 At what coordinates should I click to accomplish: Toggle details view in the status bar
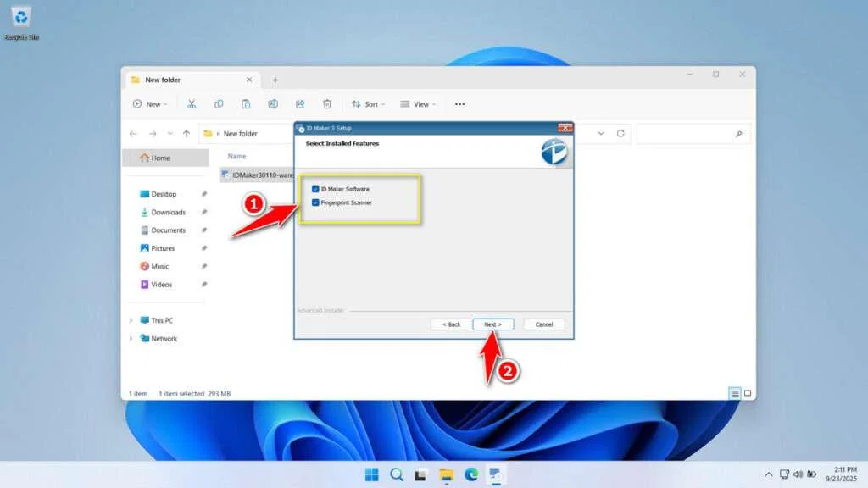(733, 393)
